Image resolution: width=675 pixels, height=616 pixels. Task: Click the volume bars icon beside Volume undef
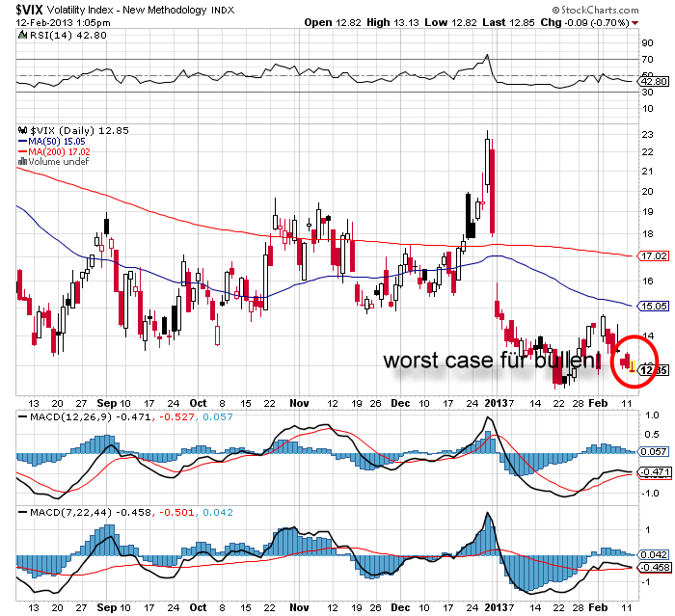pos(22,162)
